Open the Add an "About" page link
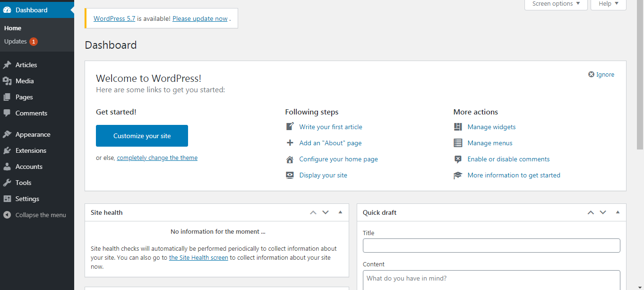Image resolution: width=644 pixels, height=290 pixels. pos(330,143)
